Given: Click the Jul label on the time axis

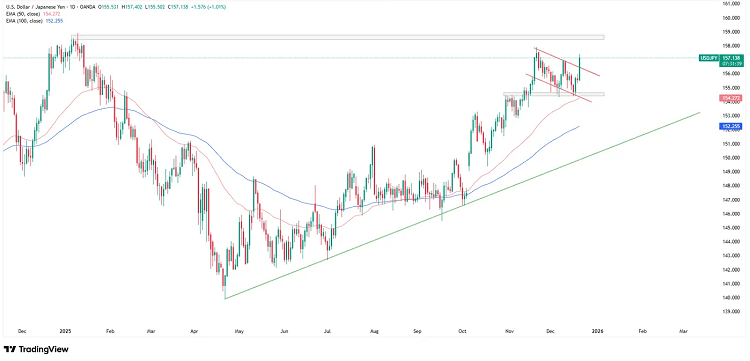Looking at the screenshot, I should click(x=328, y=330).
